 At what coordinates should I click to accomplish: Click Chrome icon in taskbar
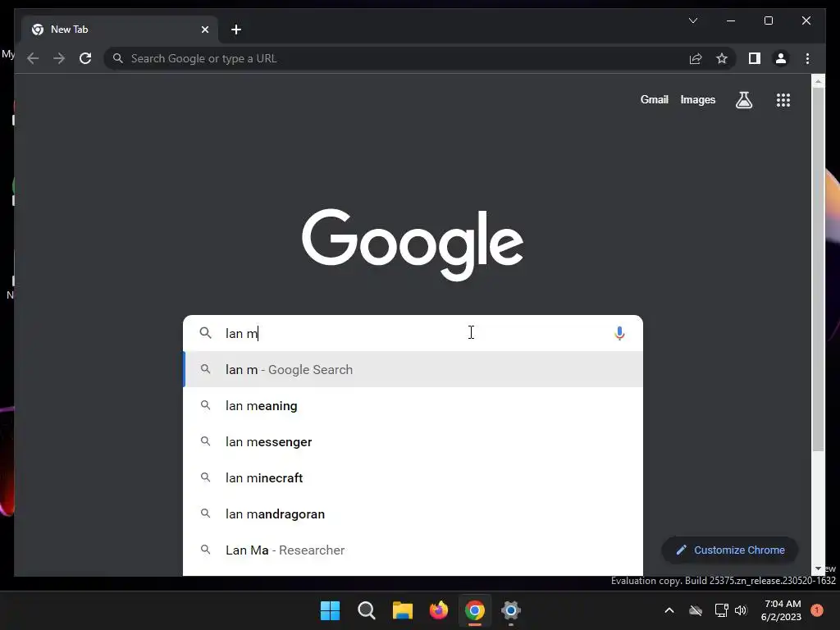point(475,610)
